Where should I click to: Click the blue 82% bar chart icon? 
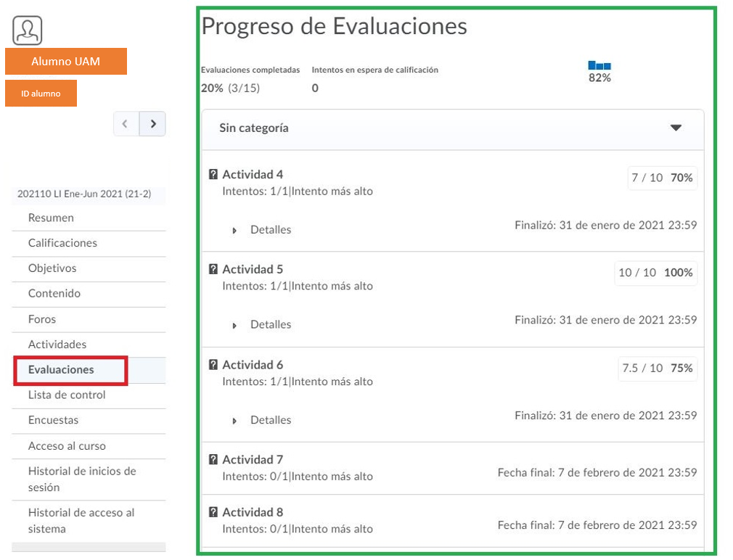click(x=599, y=66)
